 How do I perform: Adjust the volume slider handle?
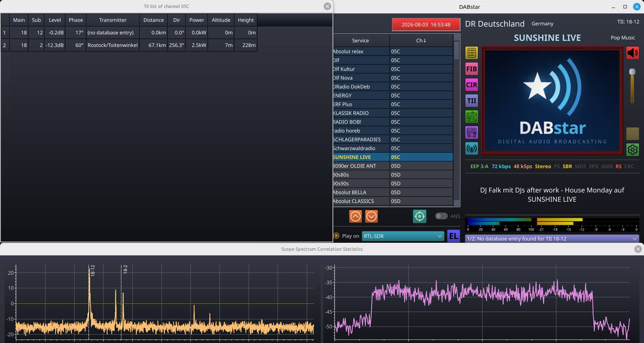[632, 72]
